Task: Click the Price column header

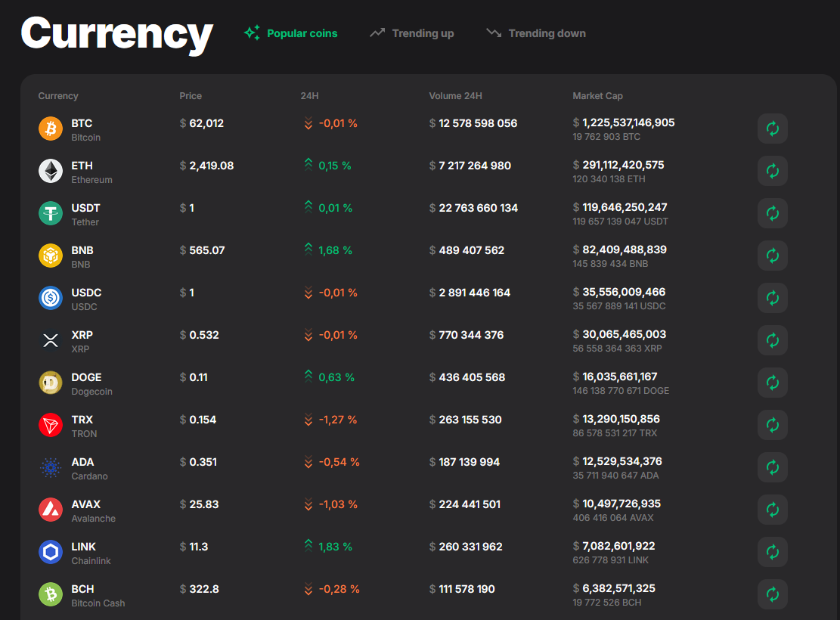Action: pyautogui.click(x=191, y=96)
